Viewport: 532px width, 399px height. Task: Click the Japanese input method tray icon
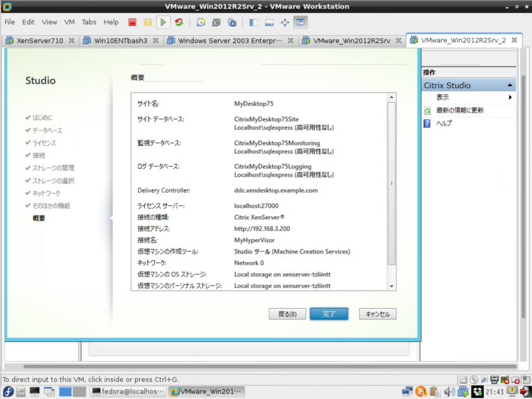[421, 392]
